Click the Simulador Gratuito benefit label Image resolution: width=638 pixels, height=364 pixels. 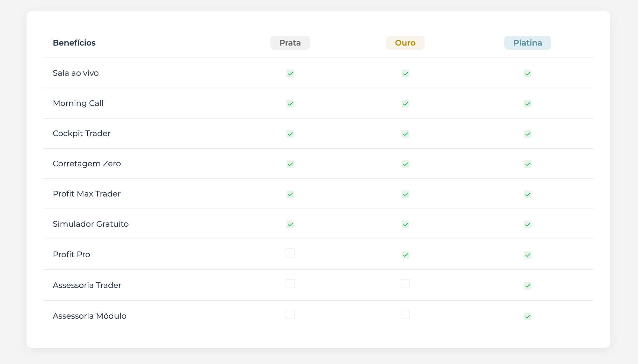pos(91,224)
